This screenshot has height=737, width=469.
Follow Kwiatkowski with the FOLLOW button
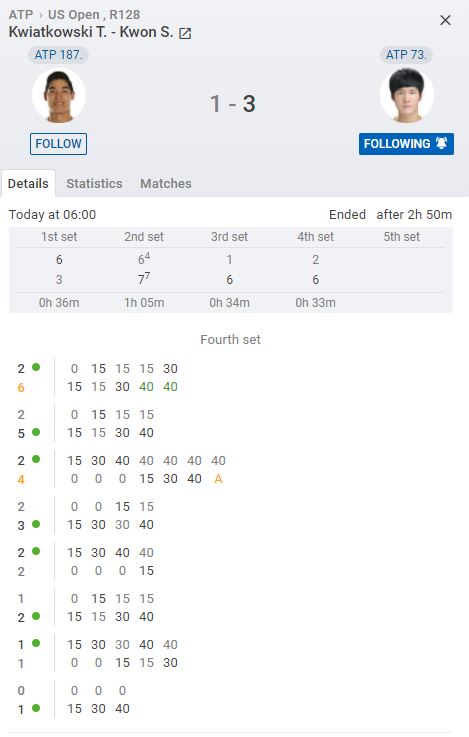point(58,144)
